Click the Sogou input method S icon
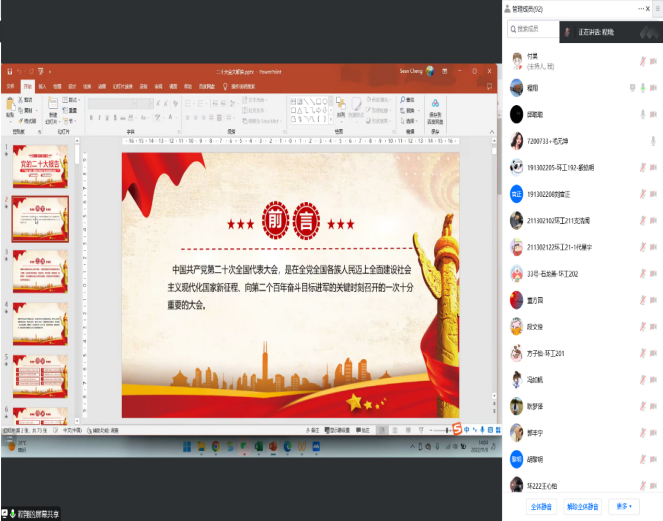The image size is (663, 521). tap(456, 429)
